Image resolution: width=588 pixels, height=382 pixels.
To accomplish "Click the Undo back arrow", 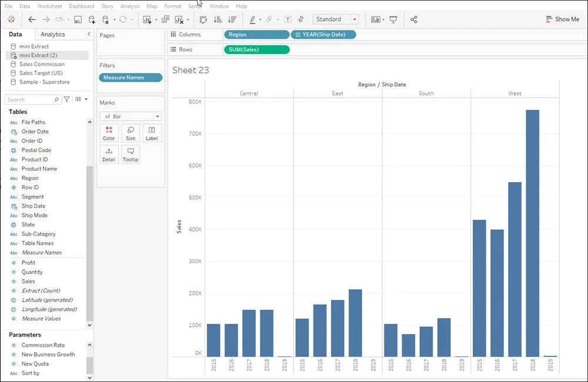I will click(x=32, y=19).
